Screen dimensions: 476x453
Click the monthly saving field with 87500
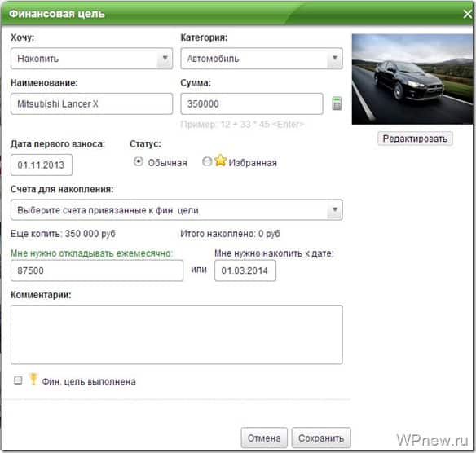[97, 270]
